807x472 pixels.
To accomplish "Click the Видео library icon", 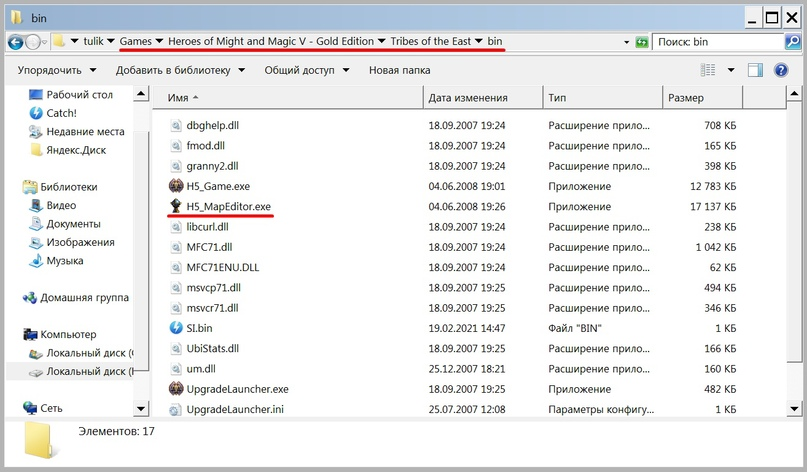I will 36,205.
